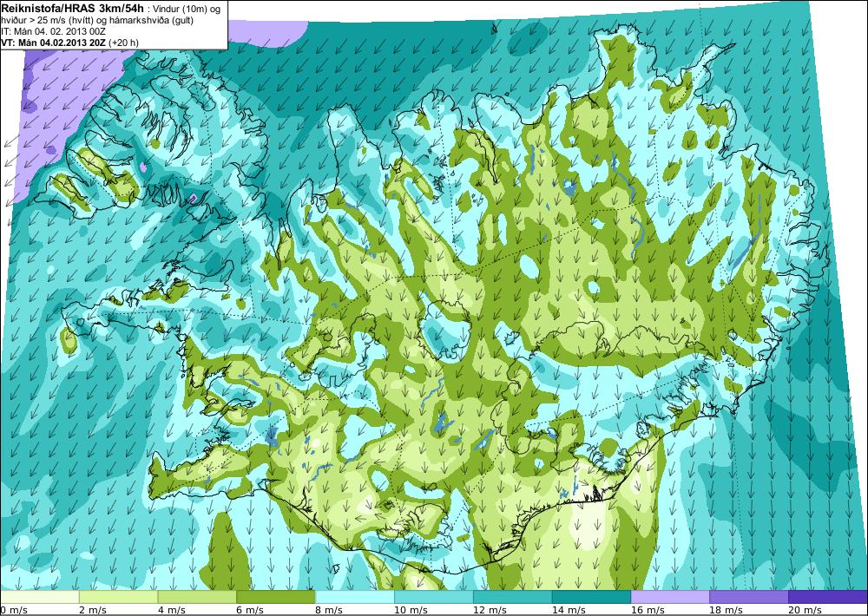This screenshot has width=868, height=616.
Task: Click the '10 m/s' legend label
Action: point(411,610)
